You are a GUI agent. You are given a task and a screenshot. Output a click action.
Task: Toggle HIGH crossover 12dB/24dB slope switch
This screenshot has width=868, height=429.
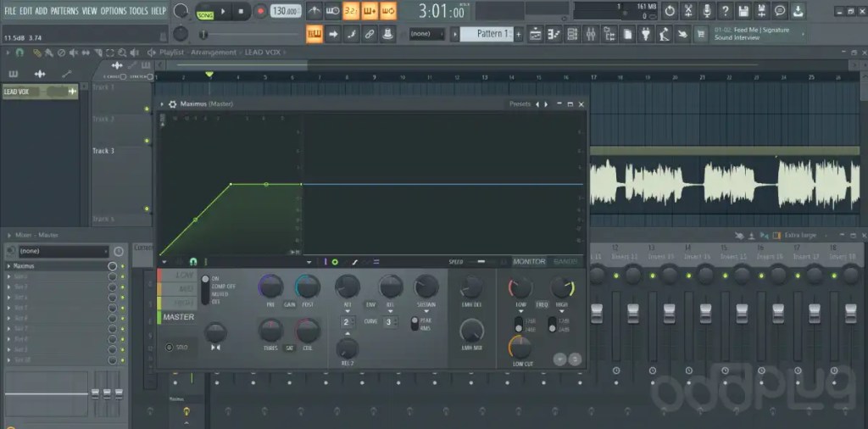tap(553, 325)
